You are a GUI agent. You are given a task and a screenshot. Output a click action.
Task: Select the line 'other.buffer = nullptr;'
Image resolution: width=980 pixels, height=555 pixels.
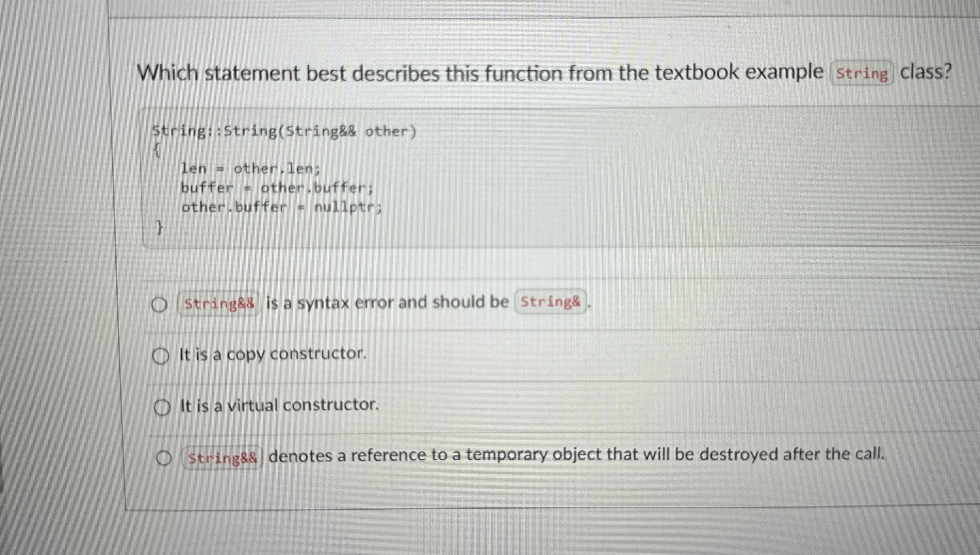(x=281, y=207)
